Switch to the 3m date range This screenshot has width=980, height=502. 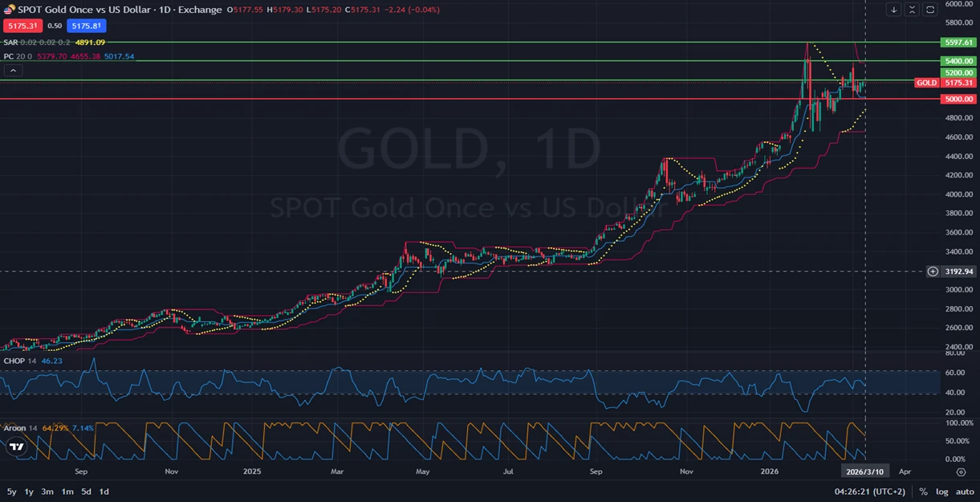point(47,492)
